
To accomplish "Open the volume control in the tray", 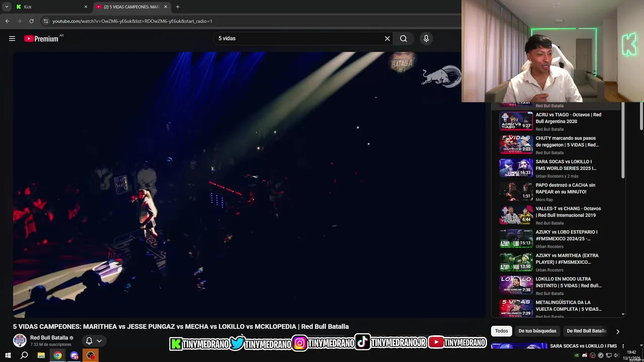I will 616,355.
